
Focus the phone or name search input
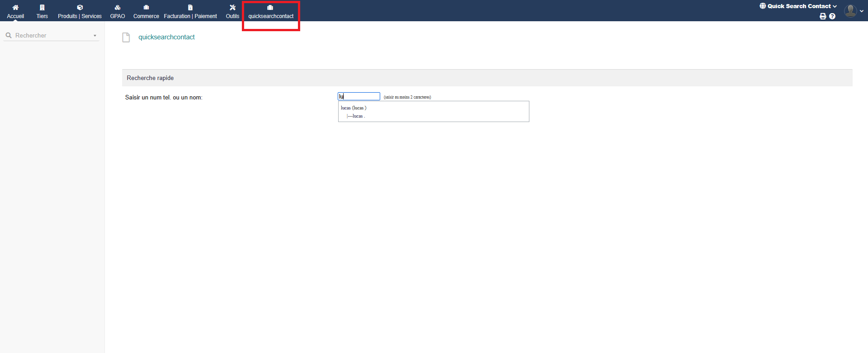coord(359,96)
